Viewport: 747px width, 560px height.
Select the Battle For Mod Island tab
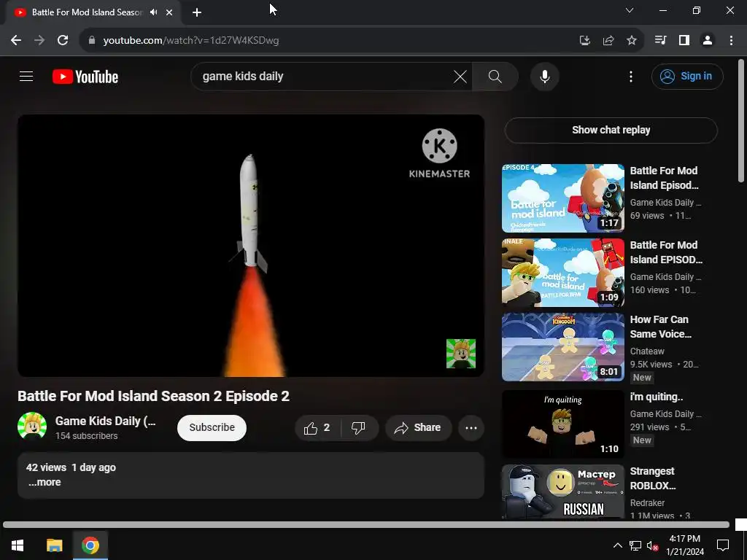coord(88,12)
